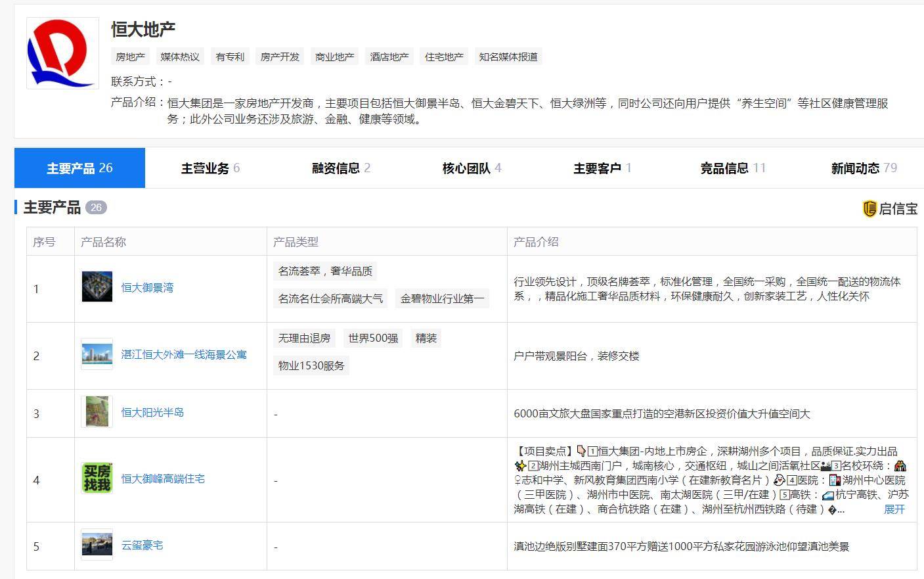The height and width of the screenshot is (579, 924).
Task: Click the 酒店地产 tag
Action: [x=389, y=57]
